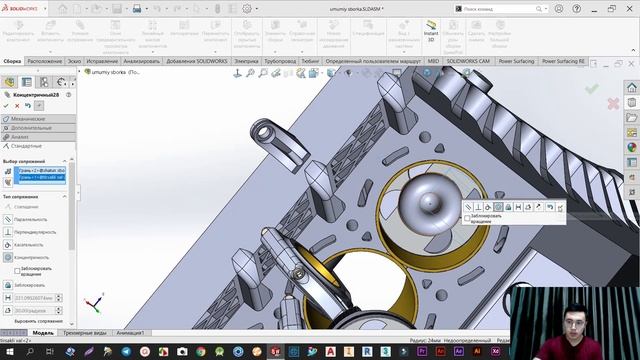Open the Help question mark icon
The image size is (640, 360).
pos(576,9)
